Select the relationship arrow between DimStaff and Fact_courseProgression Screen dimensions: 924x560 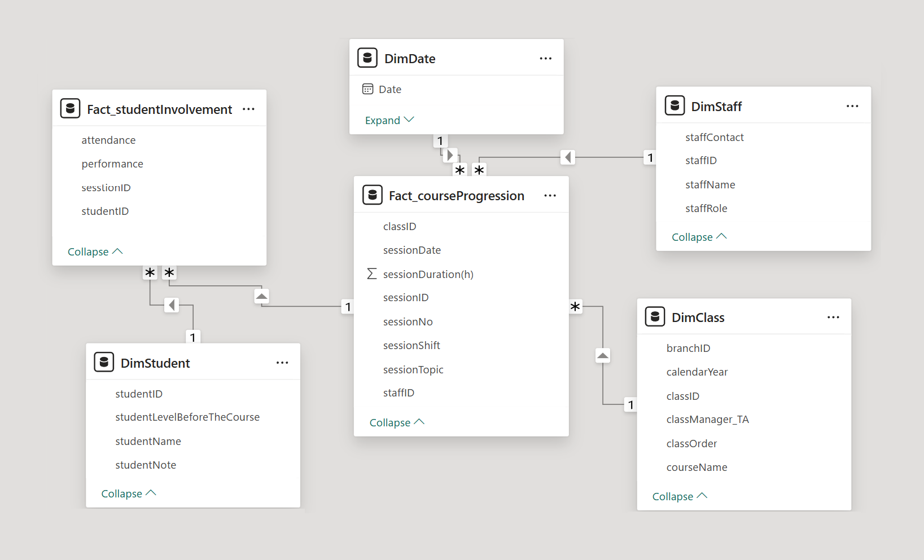[568, 157]
